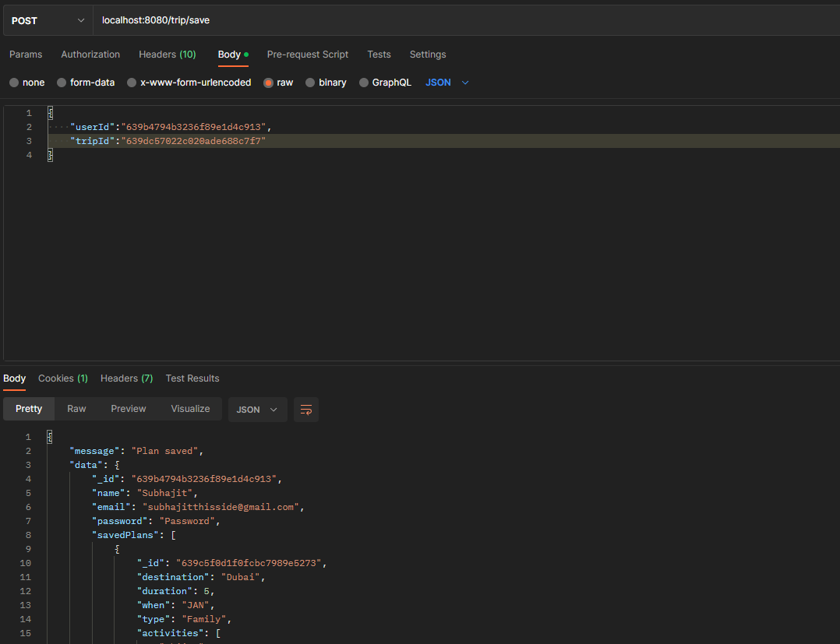
Task: Click the URL field localhost:8080/trip/save
Action: click(x=466, y=21)
